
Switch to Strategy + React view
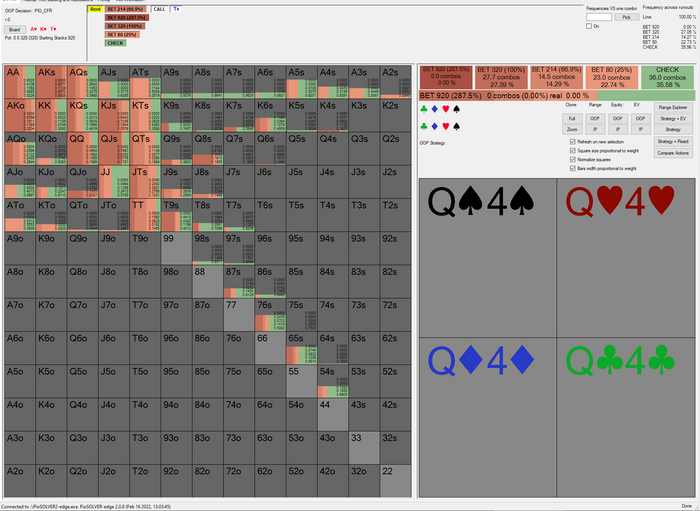pyautogui.click(x=673, y=141)
